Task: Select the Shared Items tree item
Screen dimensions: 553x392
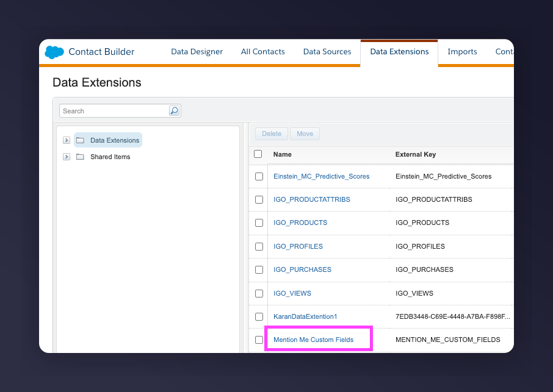Action: point(110,157)
